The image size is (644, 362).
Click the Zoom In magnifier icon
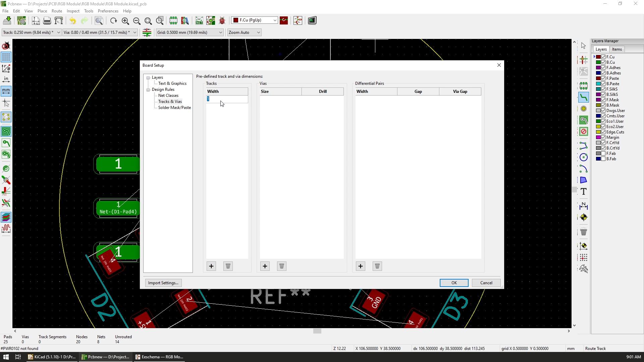[125, 20]
